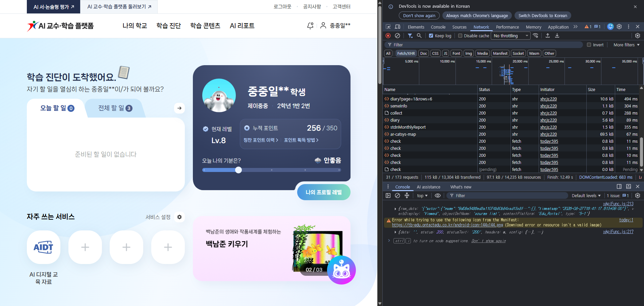The width and height of the screenshot is (644, 306).
Task: Click the 나의 프로필 레벨 button
Action: (324, 192)
